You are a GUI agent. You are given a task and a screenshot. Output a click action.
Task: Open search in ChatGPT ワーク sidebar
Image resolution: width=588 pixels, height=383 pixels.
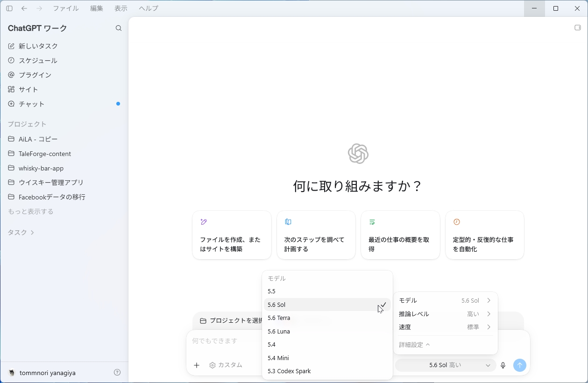coord(119,28)
